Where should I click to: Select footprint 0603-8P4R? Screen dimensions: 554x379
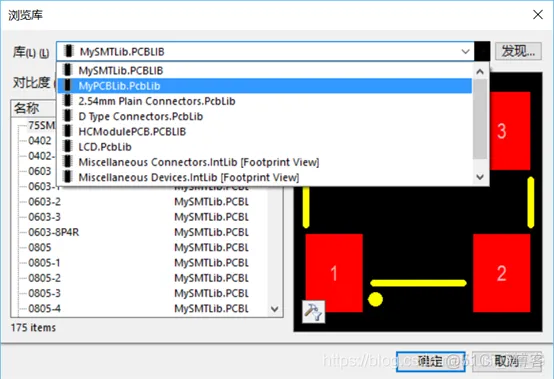pyautogui.click(x=53, y=232)
